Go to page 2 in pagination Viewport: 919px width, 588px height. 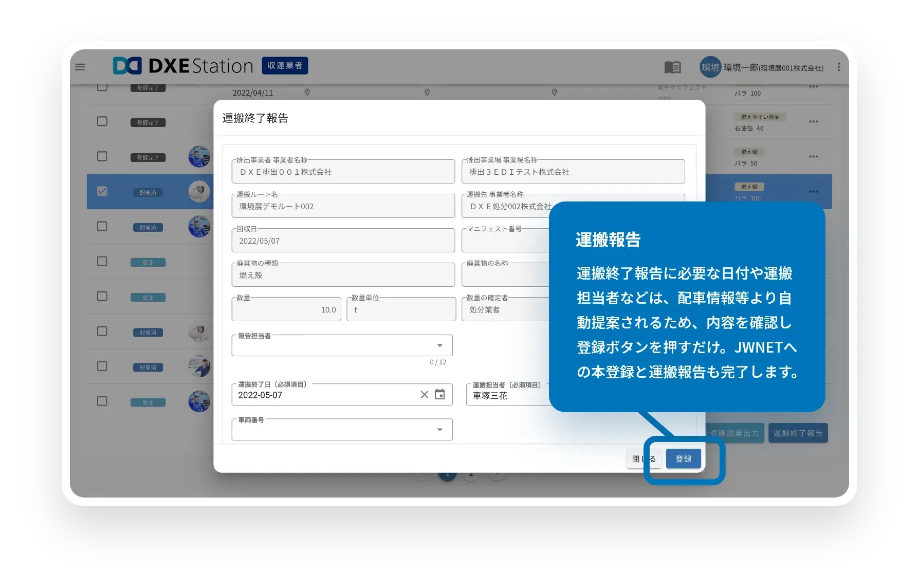coord(472,474)
